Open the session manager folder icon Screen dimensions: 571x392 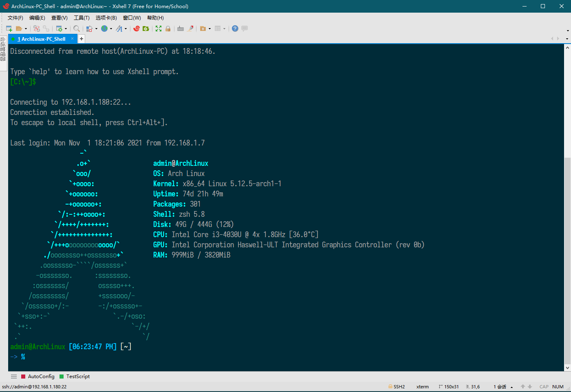pyautogui.click(x=18, y=29)
